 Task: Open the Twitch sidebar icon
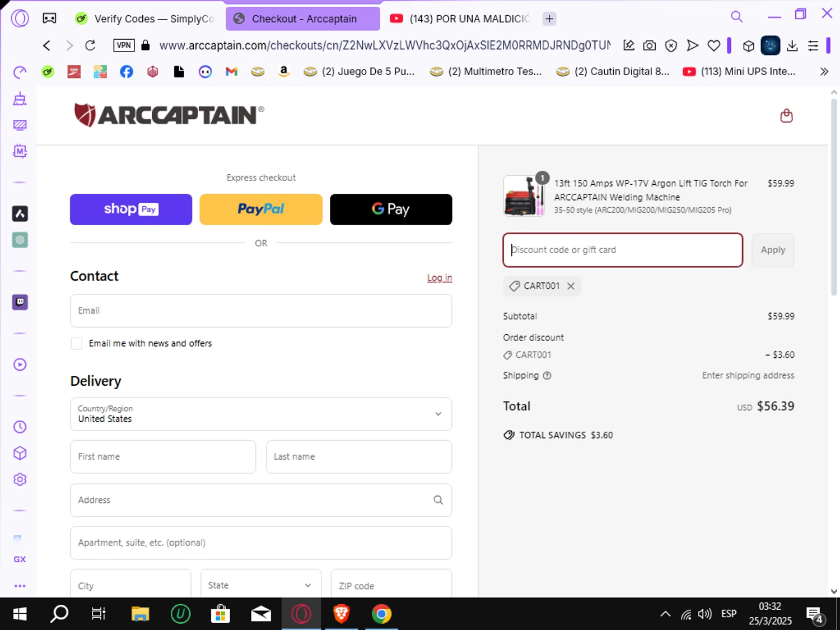pyautogui.click(x=20, y=302)
